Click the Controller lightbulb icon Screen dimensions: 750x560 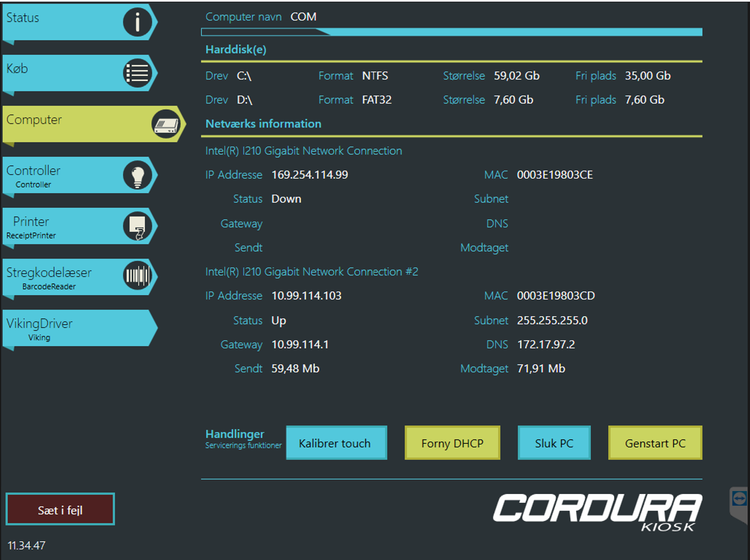(x=137, y=176)
